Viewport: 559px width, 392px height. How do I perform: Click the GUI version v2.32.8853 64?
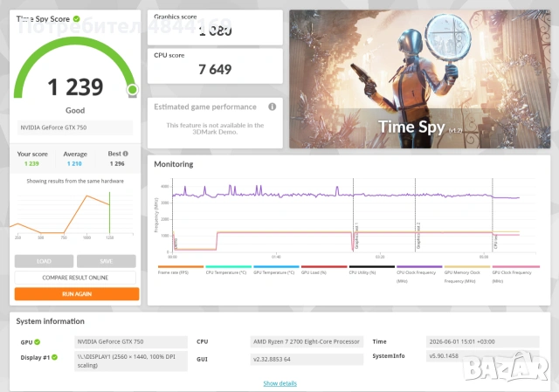307,359
